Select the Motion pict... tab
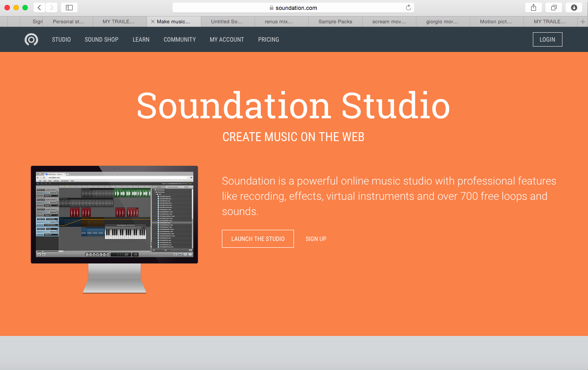Viewport: 588px width, 370px height. 496,22
